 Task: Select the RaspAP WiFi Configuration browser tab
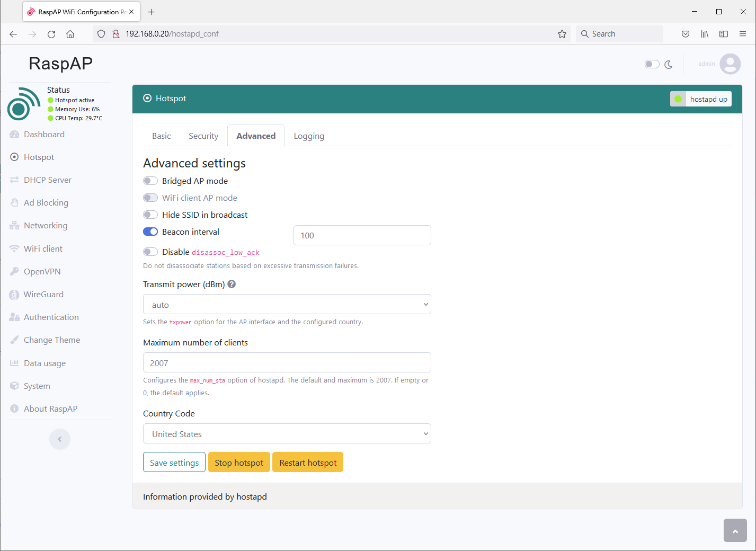(81, 12)
